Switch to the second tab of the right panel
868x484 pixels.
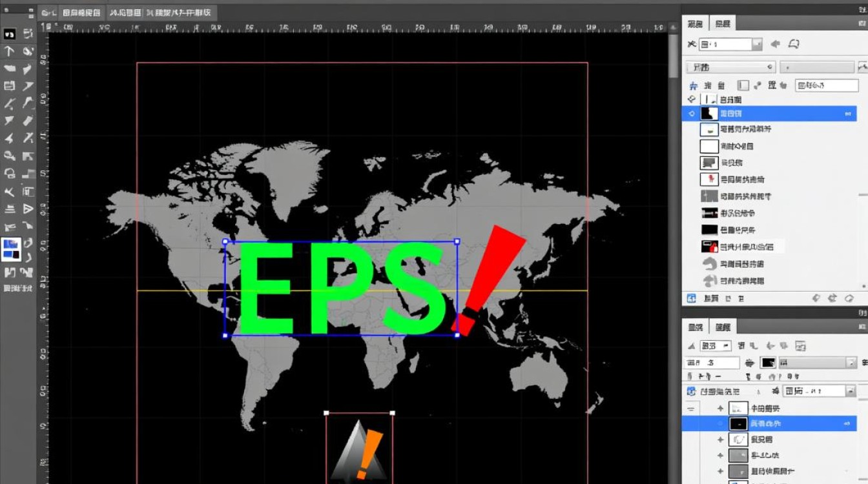pos(723,23)
